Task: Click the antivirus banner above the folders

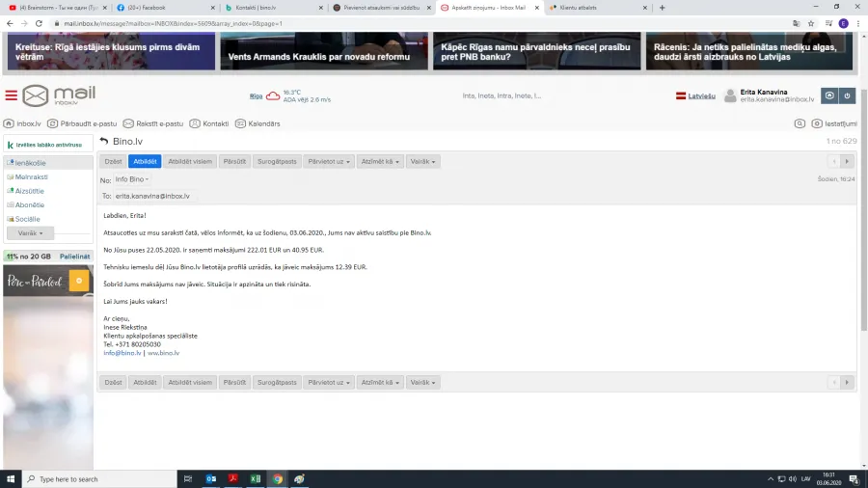Action: click(x=48, y=145)
